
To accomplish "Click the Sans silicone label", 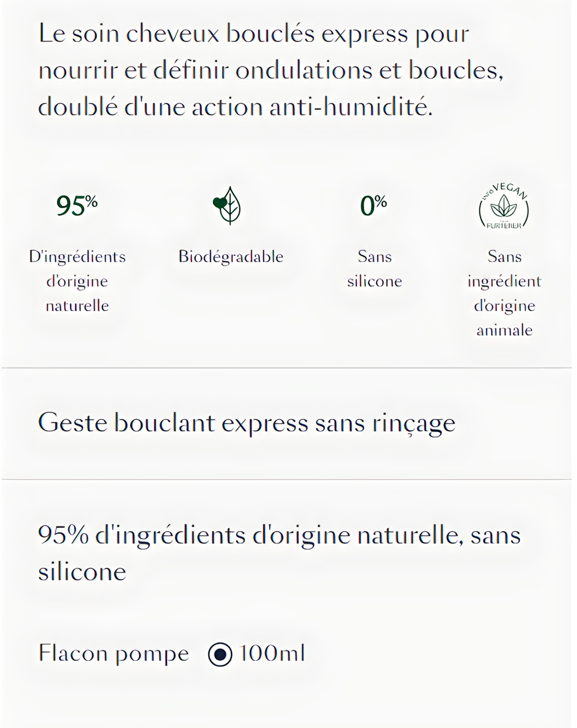I will [x=375, y=269].
